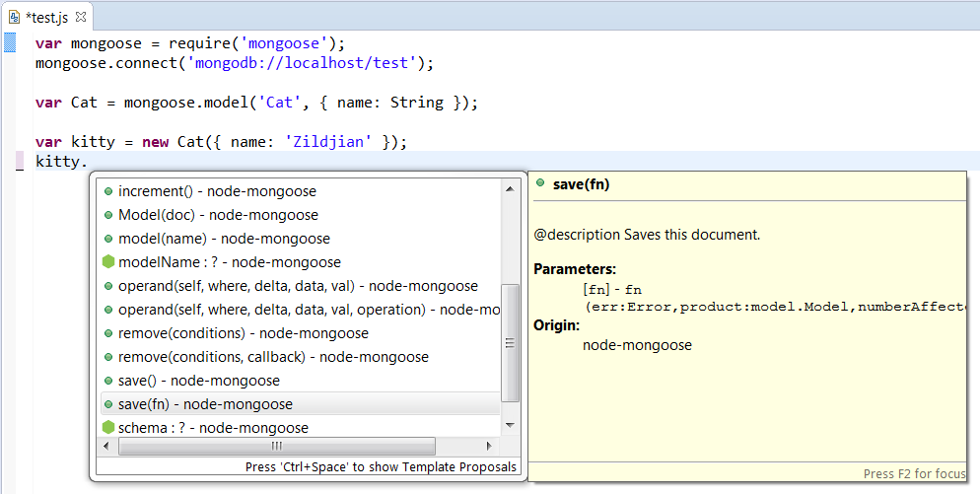Click the green dot icon beside Model(doc)
This screenshot has height=494, width=980.
point(108,215)
